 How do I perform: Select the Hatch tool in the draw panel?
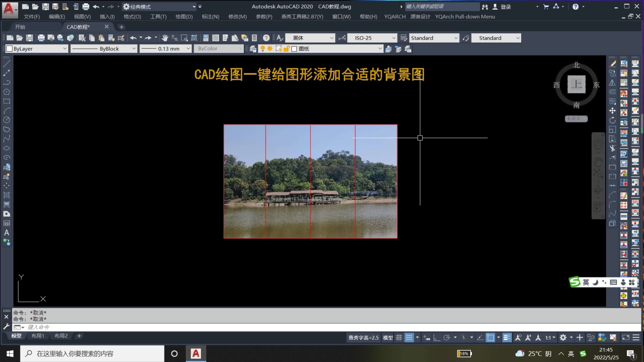7,195
